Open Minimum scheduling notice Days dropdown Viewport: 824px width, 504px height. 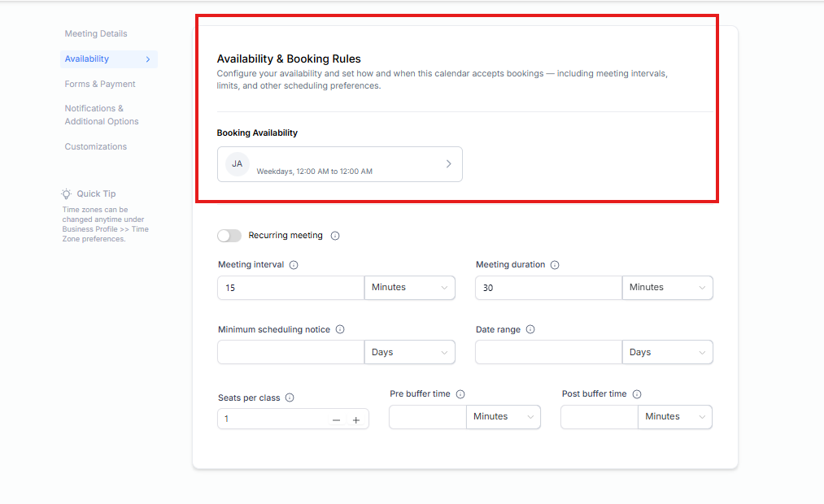(x=409, y=353)
